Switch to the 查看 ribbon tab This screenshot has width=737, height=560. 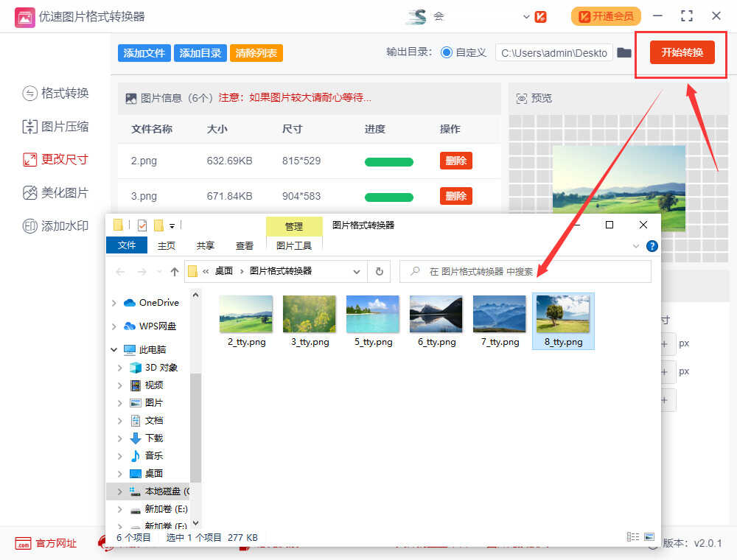(245, 245)
